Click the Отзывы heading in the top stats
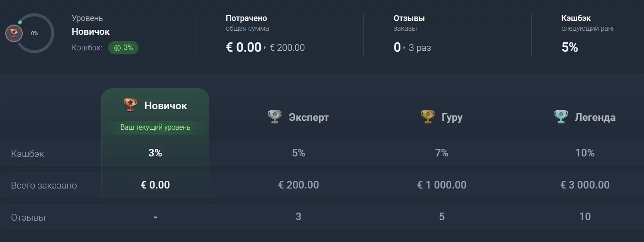Screen dimensions: 644x242 [409, 18]
